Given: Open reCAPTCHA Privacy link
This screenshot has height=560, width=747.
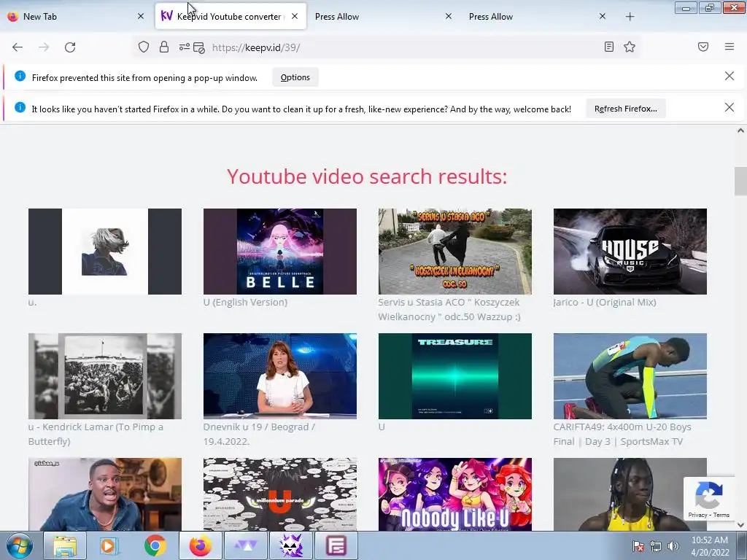Looking at the screenshot, I should (x=697, y=515).
